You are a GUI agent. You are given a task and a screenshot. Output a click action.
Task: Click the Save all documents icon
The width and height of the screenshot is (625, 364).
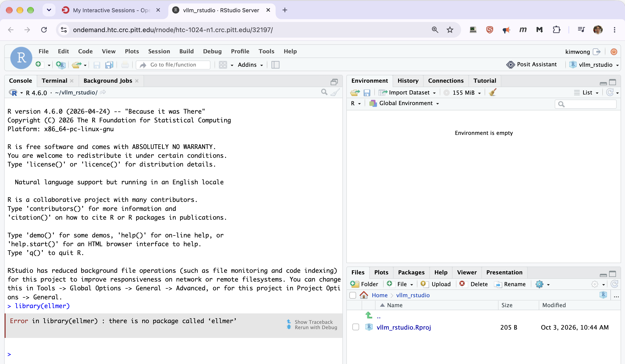pyautogui.click(x=109, y=65)
